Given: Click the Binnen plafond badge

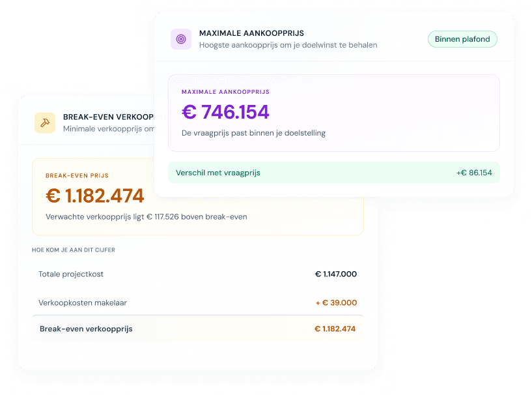Looking at the screenshot, I should click(462, 39).
